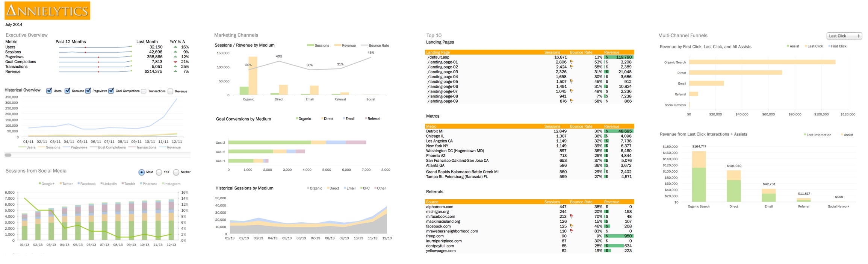This screenshot has width=868, height=264.
Task: Uncheck the Users checkbox in Historical Overview
Action: coord(49,91)
